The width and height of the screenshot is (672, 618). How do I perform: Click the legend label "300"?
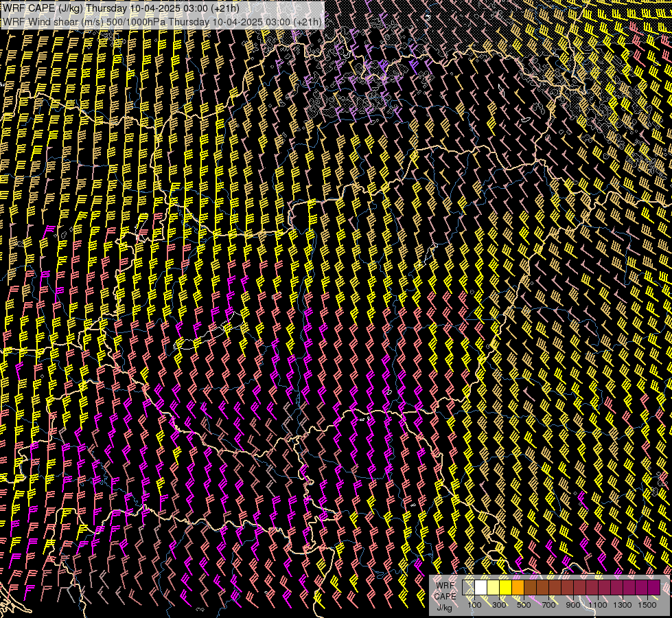tap(499, 605)
